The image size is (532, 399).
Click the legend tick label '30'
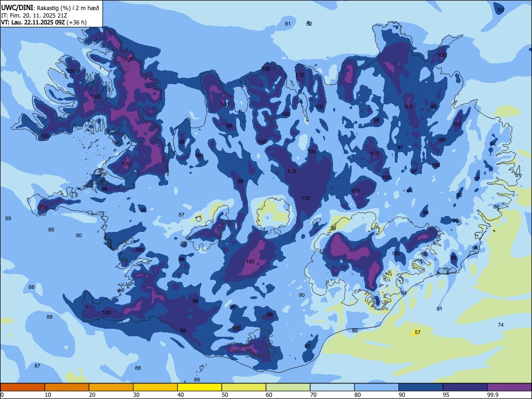pos(136,395)
